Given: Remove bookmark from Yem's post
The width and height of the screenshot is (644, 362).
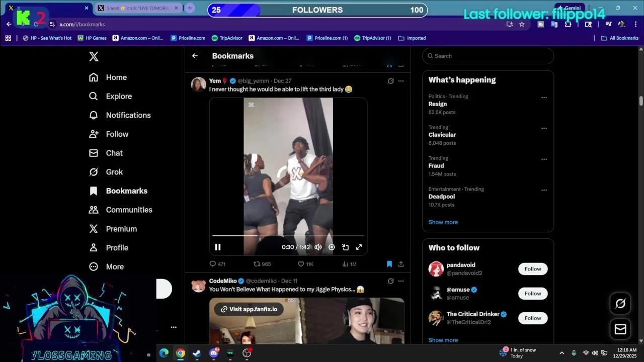Looking at the screenshot, I should pos(389,264).
